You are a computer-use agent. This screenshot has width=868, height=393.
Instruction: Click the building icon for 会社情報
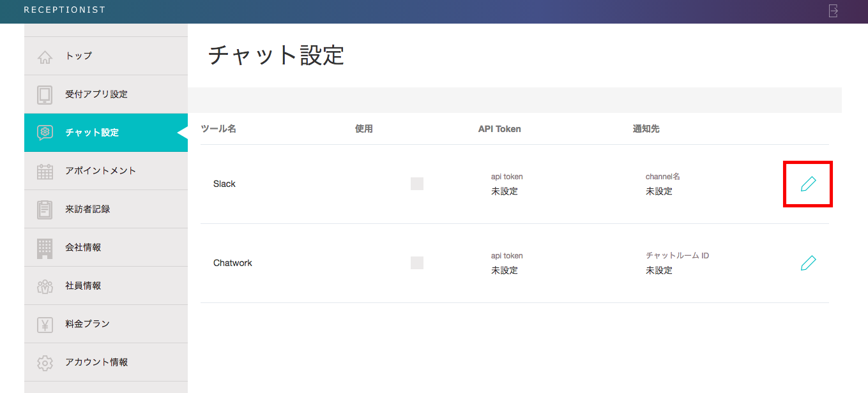tap(45, 248)
